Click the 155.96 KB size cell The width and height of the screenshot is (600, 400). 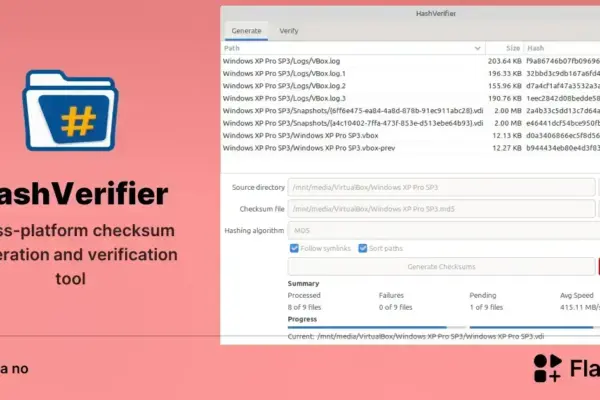pyautogui.click(x=504, y=86)
